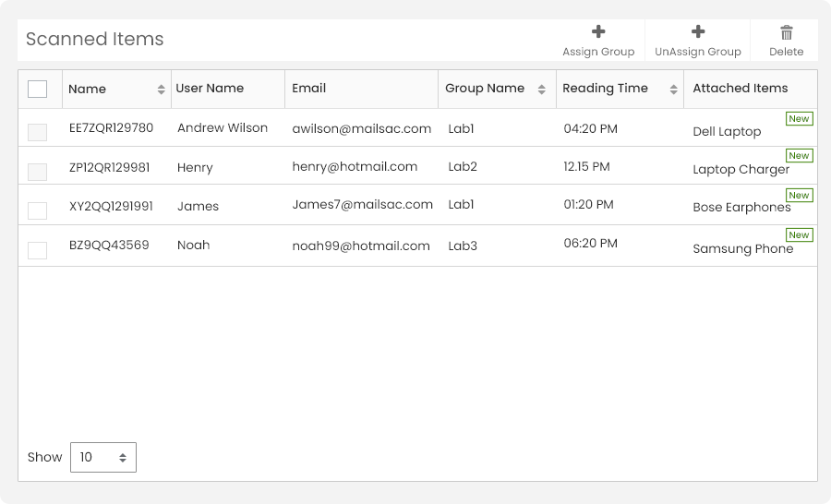Sort by Group Name column arrows
The height and width of the screenshot is (504, 831).
[x=543, y=90]
